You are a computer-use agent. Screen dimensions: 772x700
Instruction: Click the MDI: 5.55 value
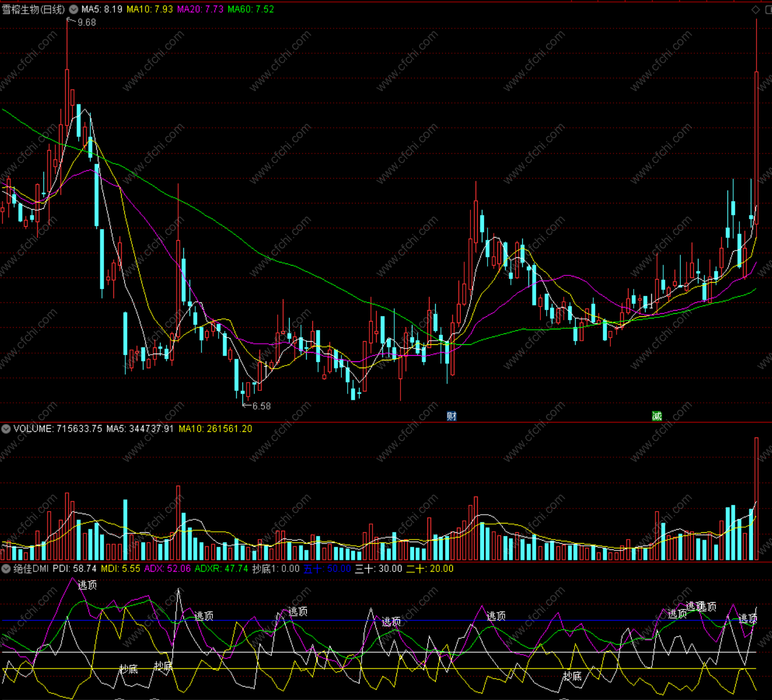click(x=120, y=568)
